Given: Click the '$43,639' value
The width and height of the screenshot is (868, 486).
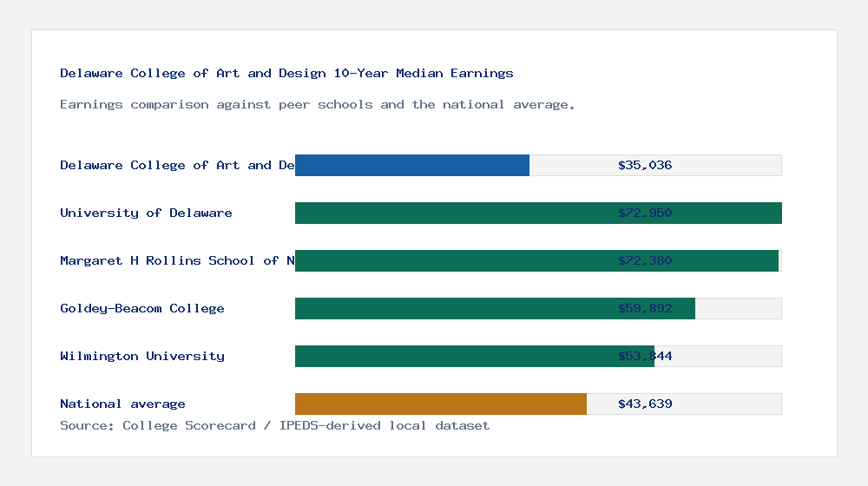Looking at the screenshot, I should pos(645,404).
